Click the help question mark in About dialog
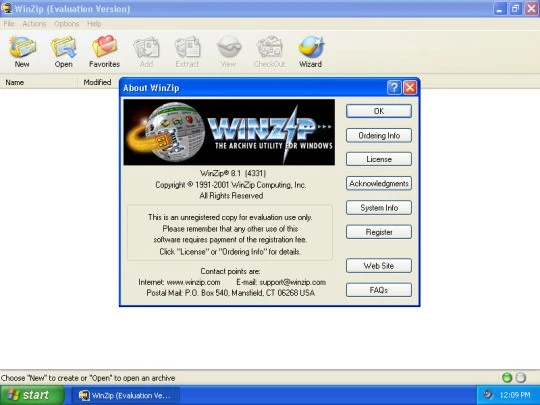The image size is (540, 405). click(394, 88)
